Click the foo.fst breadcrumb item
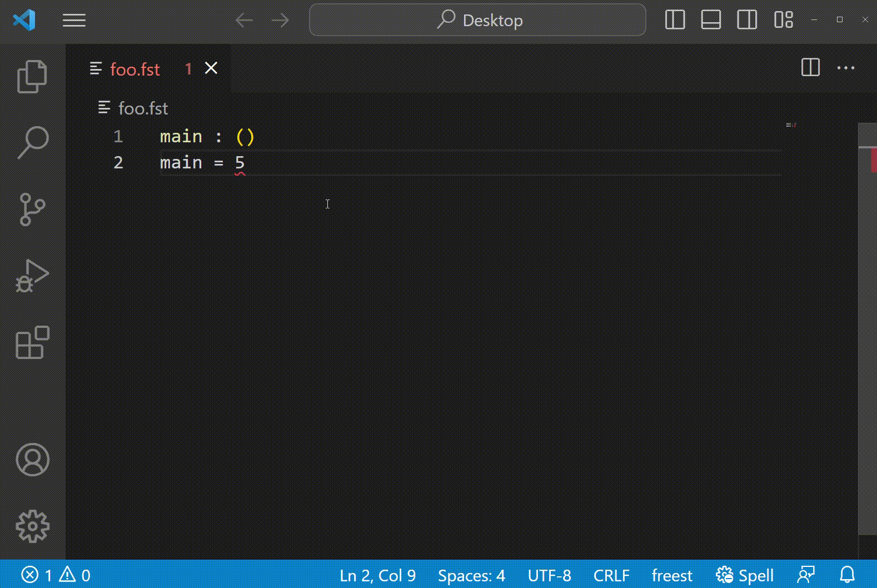The image size is (877, 588). coord(133,108)
